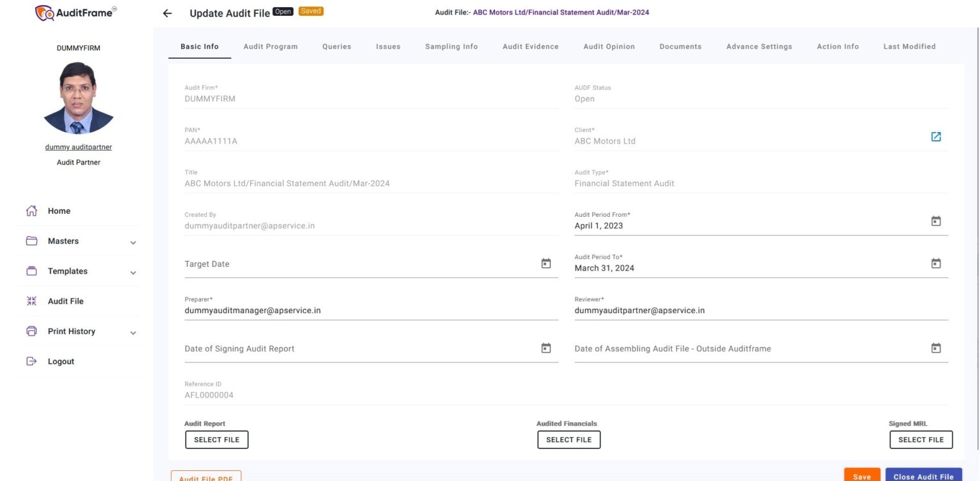Click the Save button
The image size is (980, 481).
(x=862, y=476)
